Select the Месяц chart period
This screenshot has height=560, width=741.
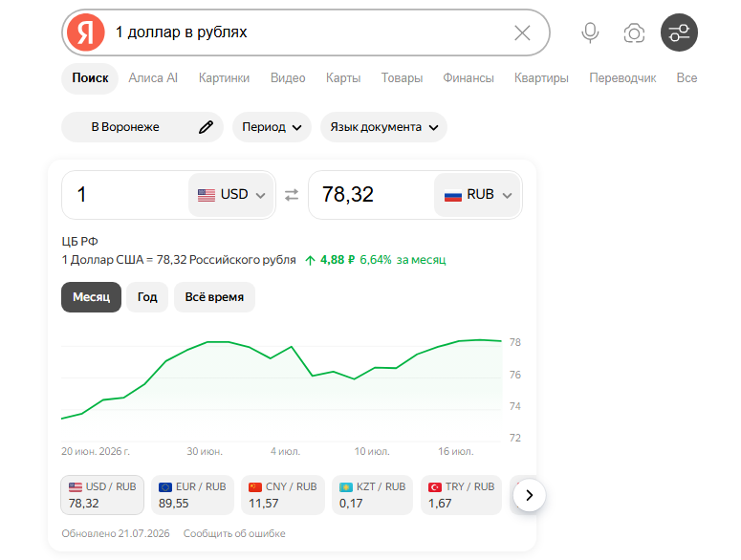91,297
